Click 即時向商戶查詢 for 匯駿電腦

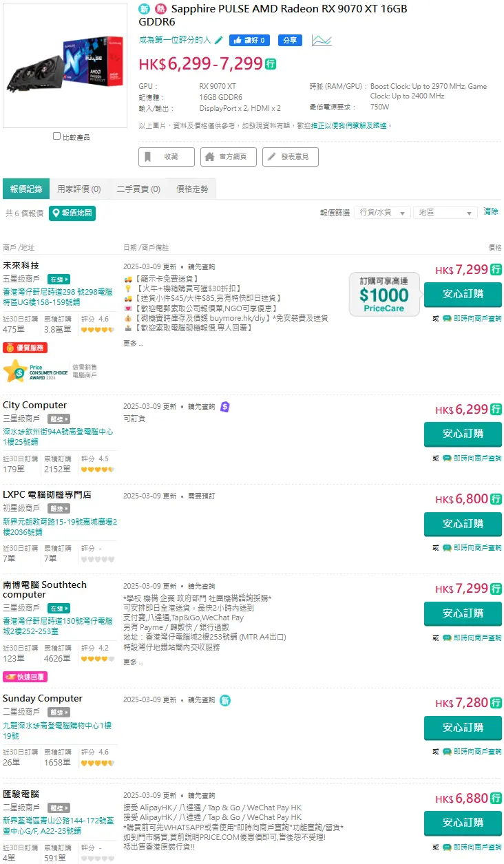pyautogui.click(x=472, y=847)
